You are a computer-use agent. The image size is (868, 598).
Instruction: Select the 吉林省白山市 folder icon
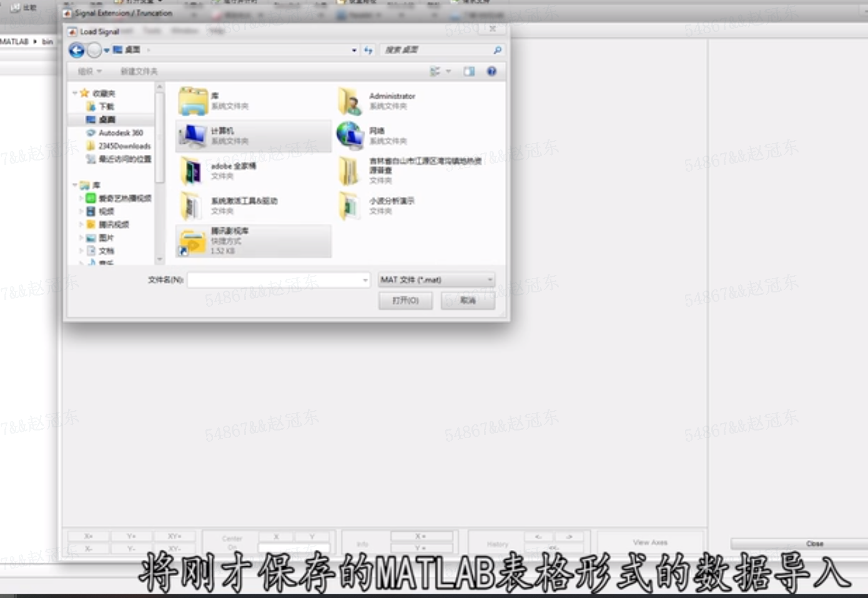(x=349, y=171)
